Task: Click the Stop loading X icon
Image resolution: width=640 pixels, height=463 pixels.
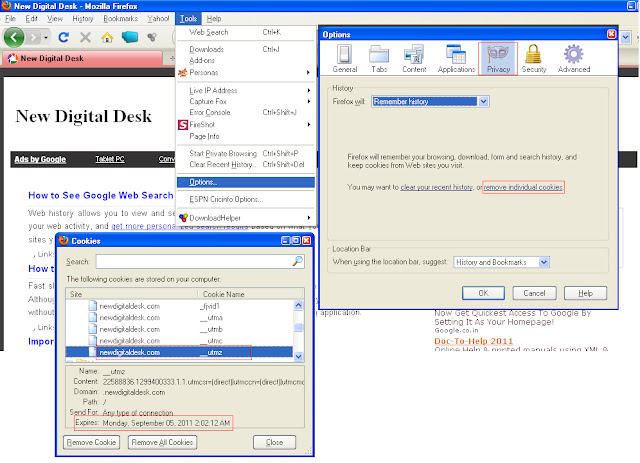Action: [x=85, y=38]
